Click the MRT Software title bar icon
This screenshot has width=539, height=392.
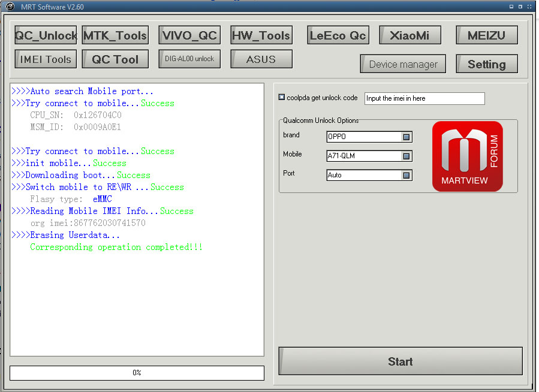[x=10, y=6]
